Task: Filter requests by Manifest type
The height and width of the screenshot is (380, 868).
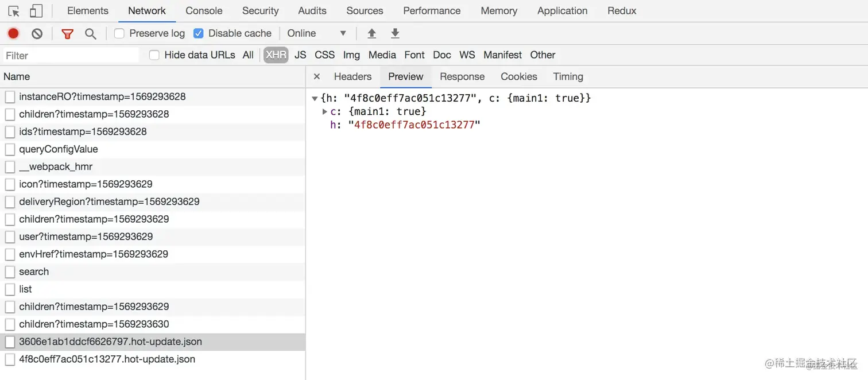Action: [502, 55]
